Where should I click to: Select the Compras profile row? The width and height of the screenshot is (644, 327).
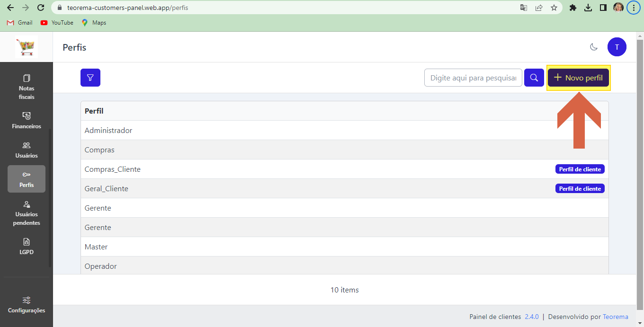[345, 150]
